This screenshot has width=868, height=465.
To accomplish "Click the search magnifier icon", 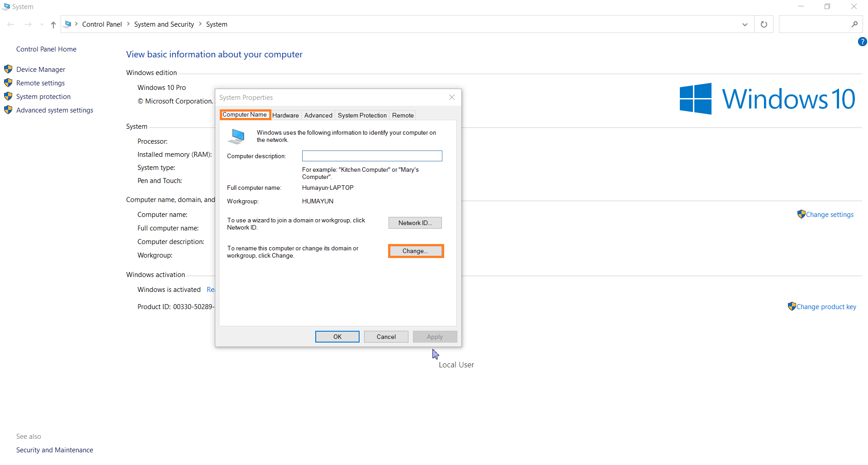I will [x=854, y=24].
